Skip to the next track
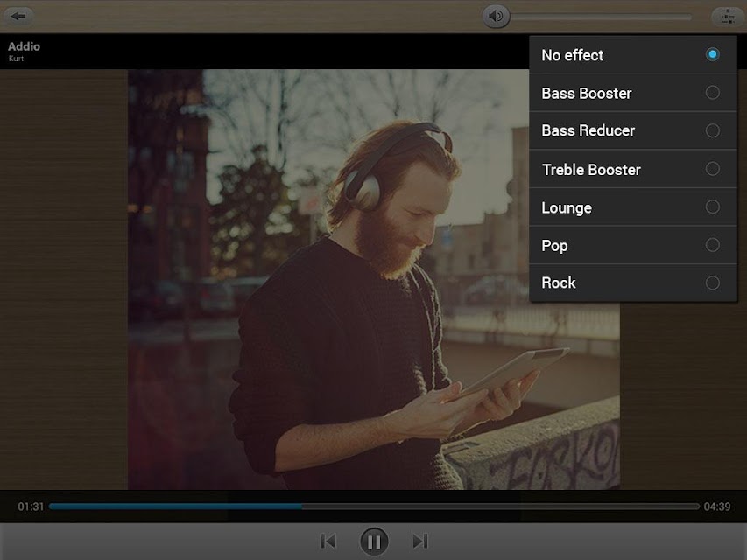The width and height of the screenshot is (747, 560). [x=419, y=541]
